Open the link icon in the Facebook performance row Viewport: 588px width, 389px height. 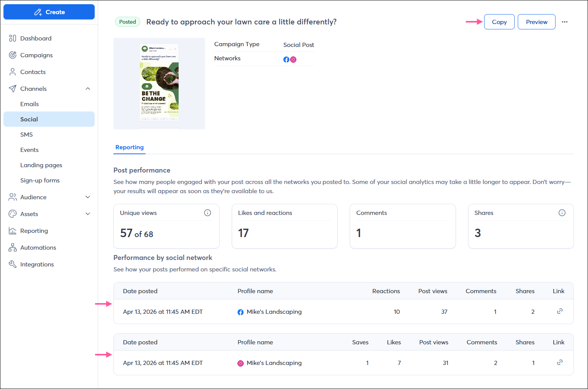pos(560,312)
